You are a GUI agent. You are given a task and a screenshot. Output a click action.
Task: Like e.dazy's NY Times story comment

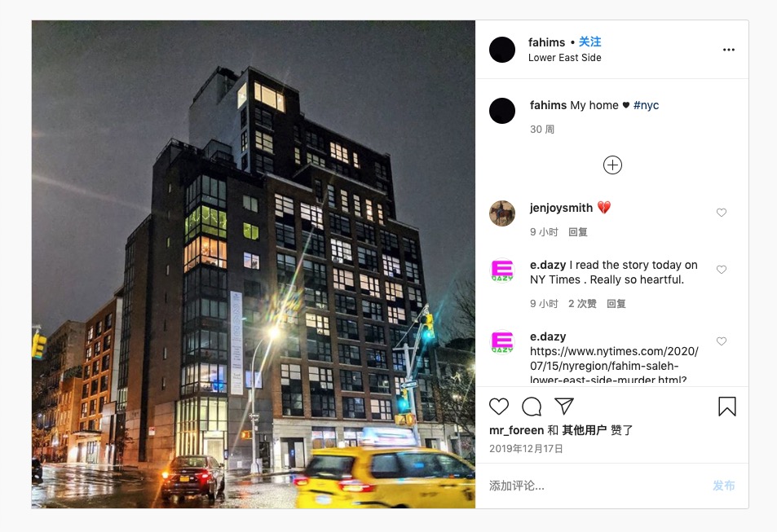click(722, 270)
